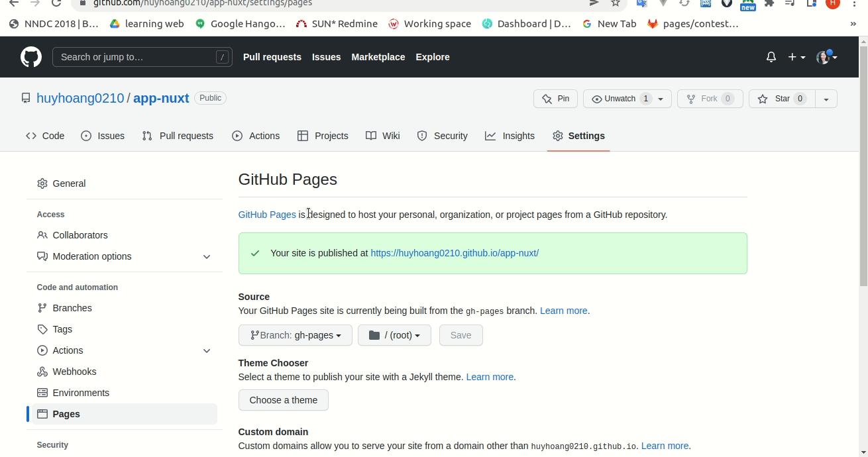The width and height of the screenshot is (868, 457).
Task: Open the / (root) folder dropdown
Action: tap(394, 335)
